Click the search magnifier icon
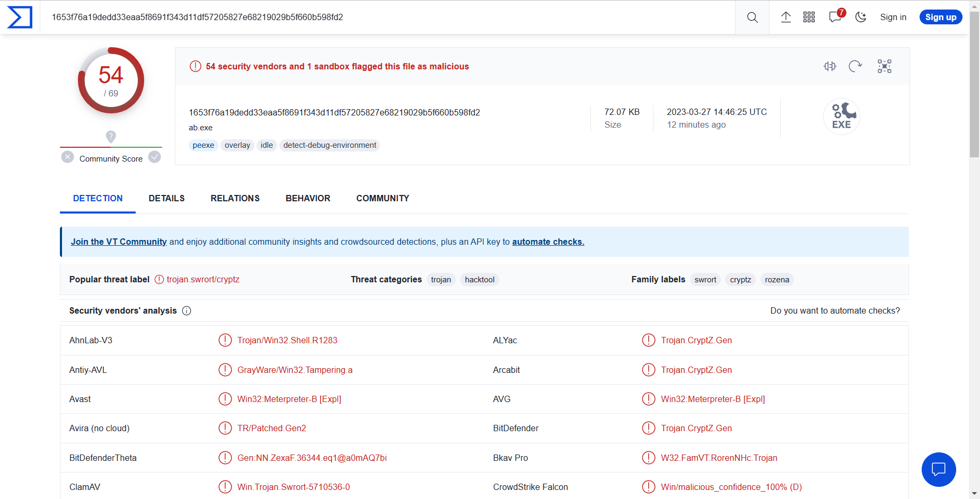The image size is (980, 499). pos(752,17)
